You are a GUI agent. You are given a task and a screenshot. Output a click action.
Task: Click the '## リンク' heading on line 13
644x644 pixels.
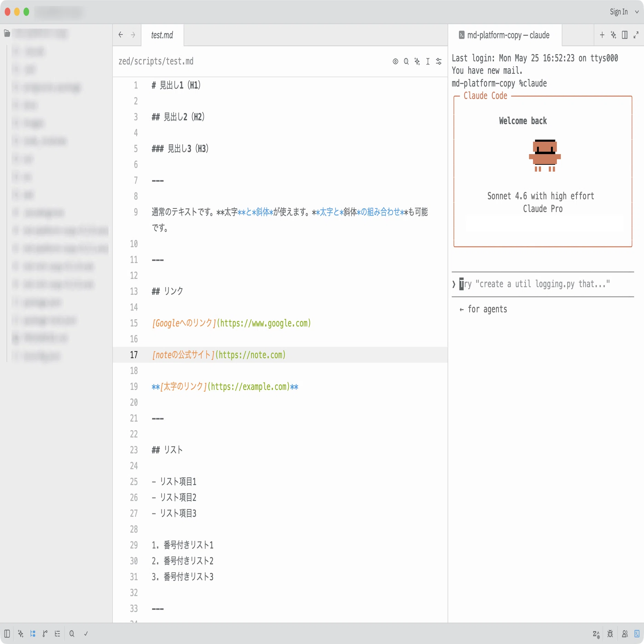168,291
